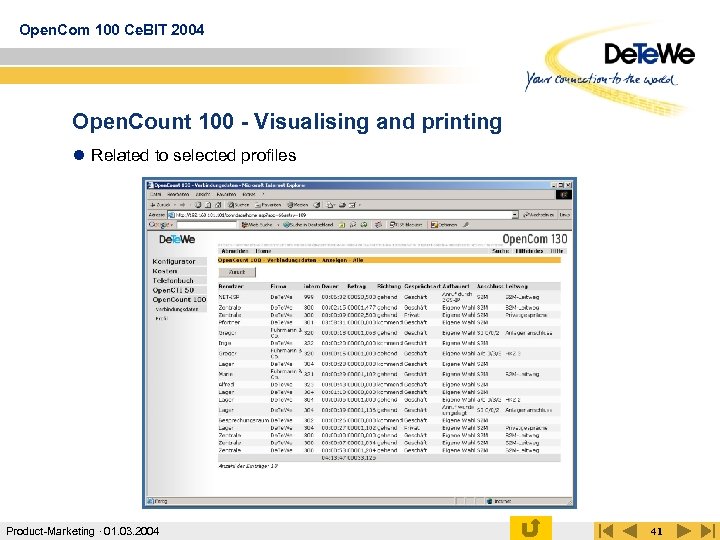The height and width of the screenshot is (540, 720).
Task: Open the Hilfeindex link
Action: click(x=529, y=251)
